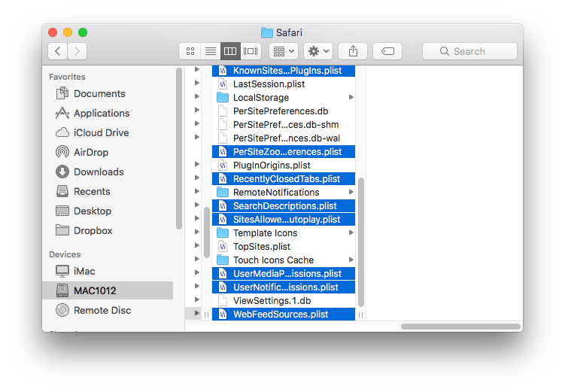Click the Edit Tags toolbar button

pos(387,51)
